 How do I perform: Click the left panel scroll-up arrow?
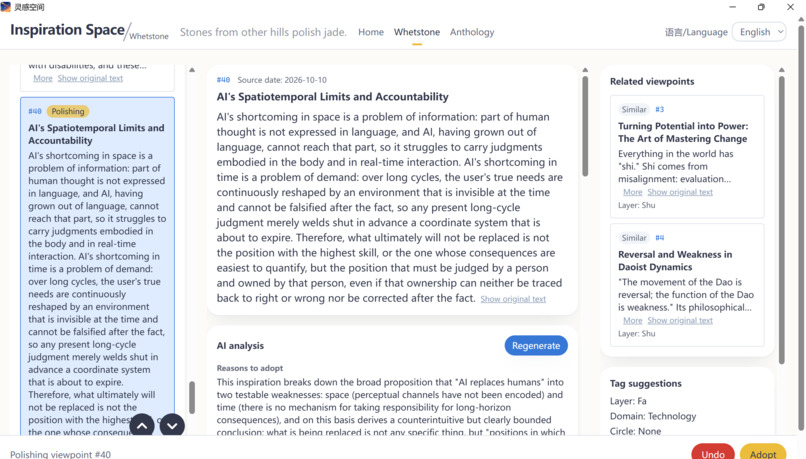pos(192,70)
